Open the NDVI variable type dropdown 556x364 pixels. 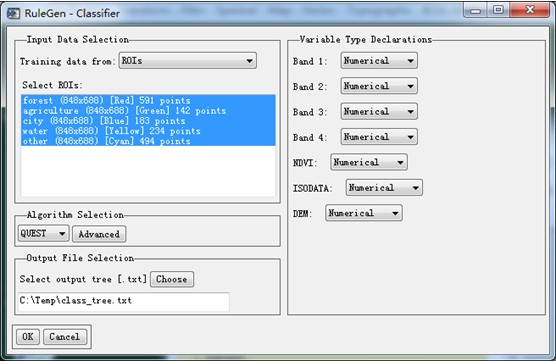(369, 162)
